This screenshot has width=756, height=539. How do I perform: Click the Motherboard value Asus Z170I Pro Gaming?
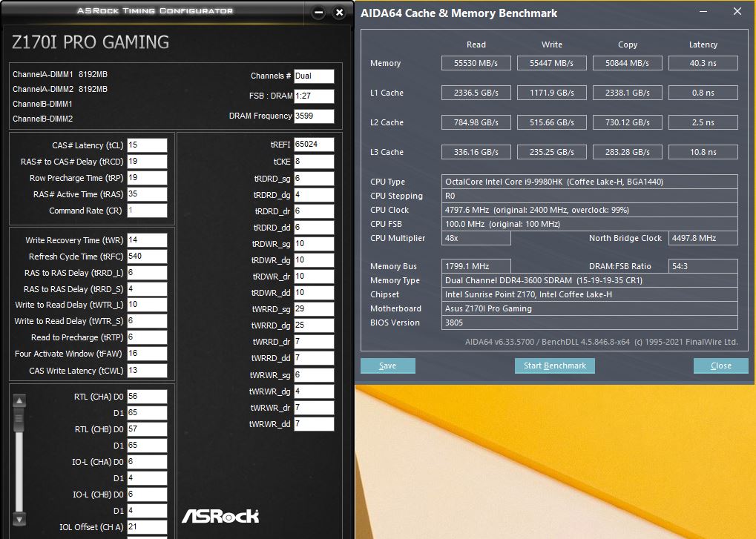tap(590, 308)
